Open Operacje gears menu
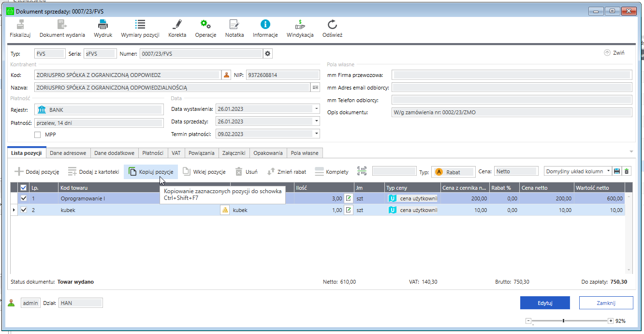The width and height of the screenshot is (644, 334). click(205, 25)
